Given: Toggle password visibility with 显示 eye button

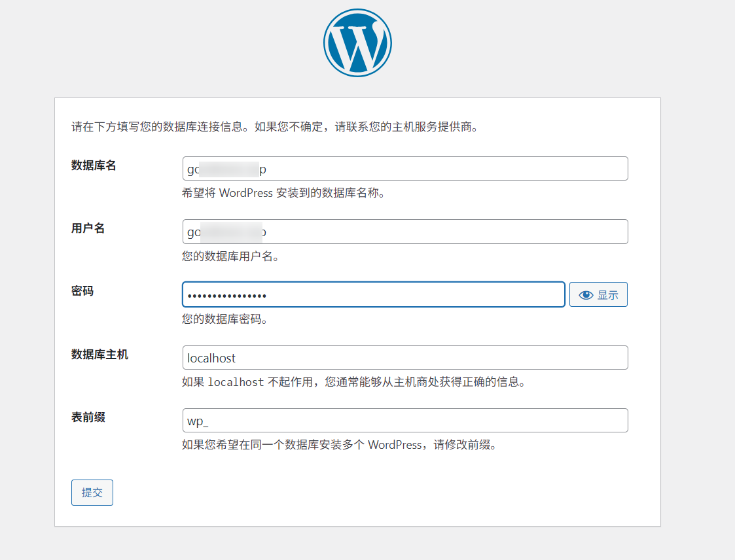Looking at the screenshot, I should tap(598, 295).
